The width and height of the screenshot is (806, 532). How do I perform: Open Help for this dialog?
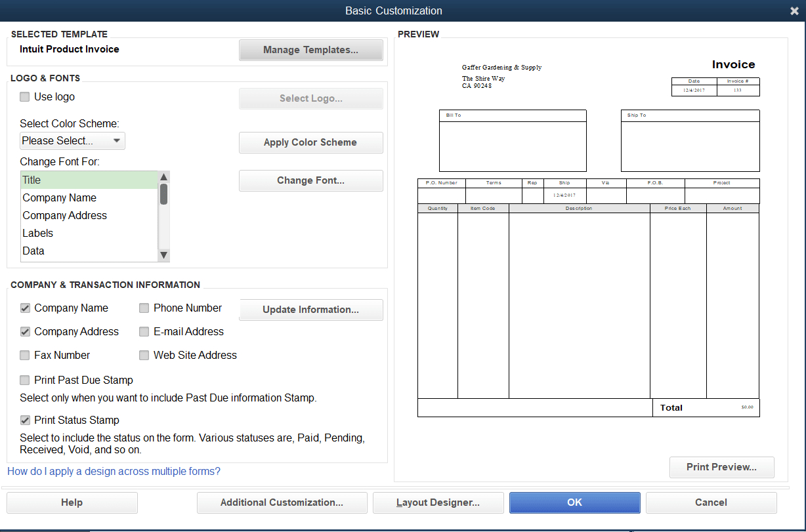(x=72, y=502)
